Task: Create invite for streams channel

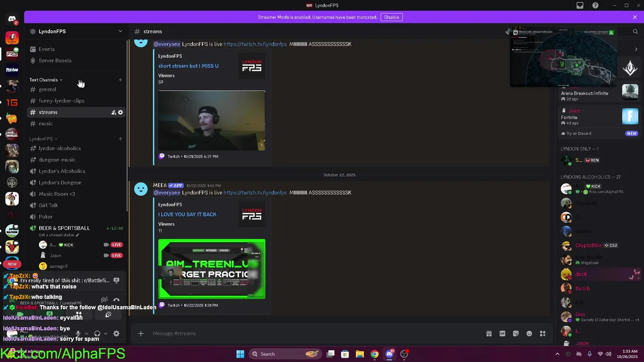Action: pyautogui.click(x=114, y=112)
